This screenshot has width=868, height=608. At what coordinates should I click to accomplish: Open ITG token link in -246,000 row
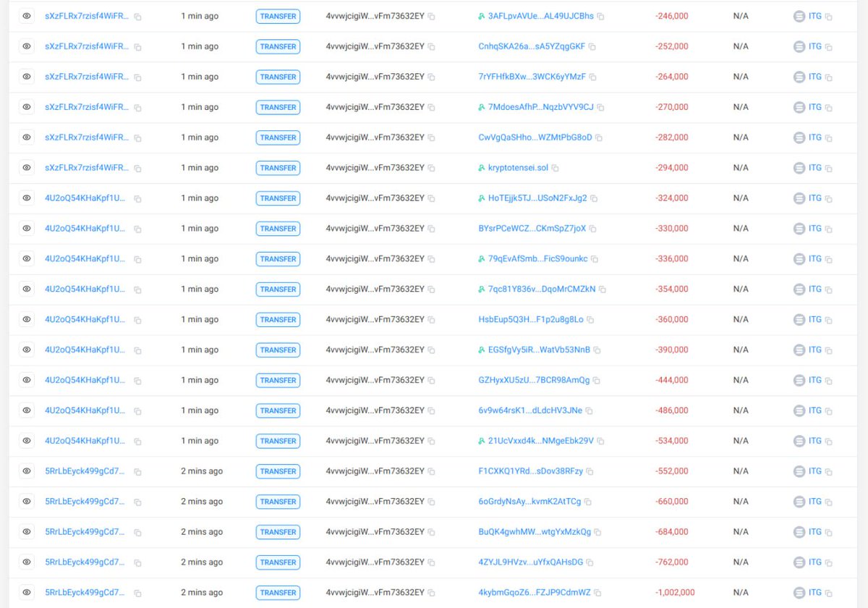click(x=815, y=16)
